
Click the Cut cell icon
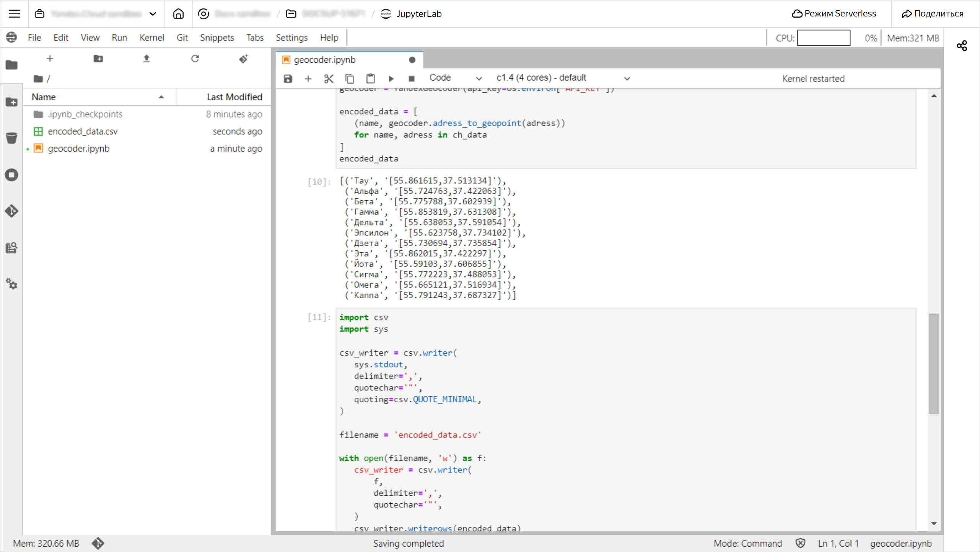click(x=329, y=77)
